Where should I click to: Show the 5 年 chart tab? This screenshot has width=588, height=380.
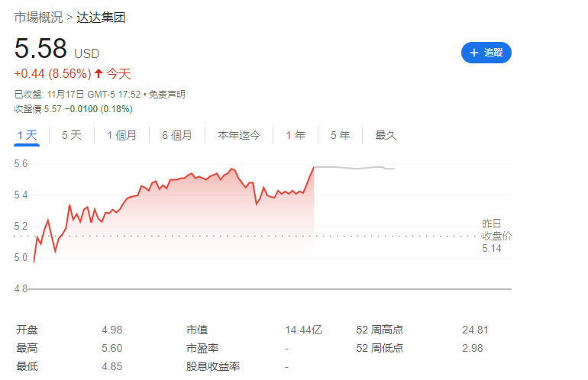click(340, 135)
